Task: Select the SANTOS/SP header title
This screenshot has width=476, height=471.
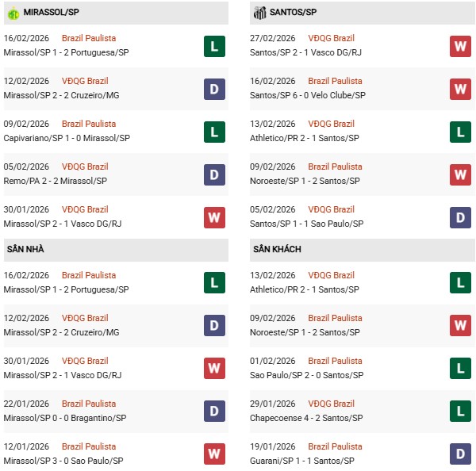Action: pos(295,13)
